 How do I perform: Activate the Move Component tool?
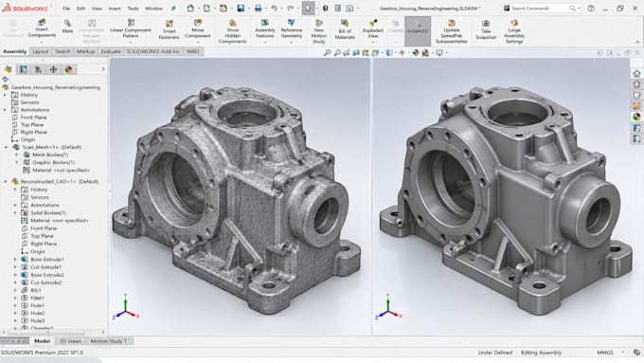[198, 27]
